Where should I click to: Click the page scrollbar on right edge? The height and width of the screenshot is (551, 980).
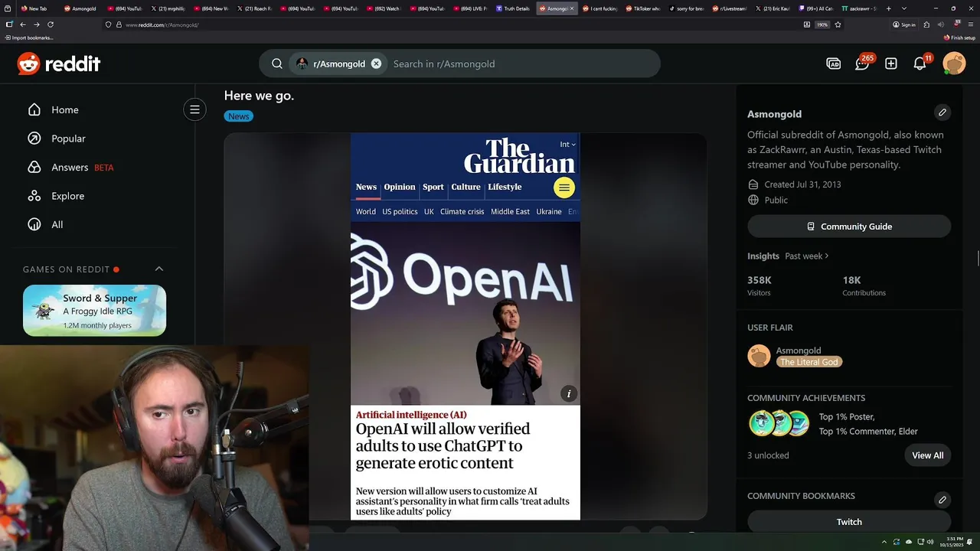[977, 259]
